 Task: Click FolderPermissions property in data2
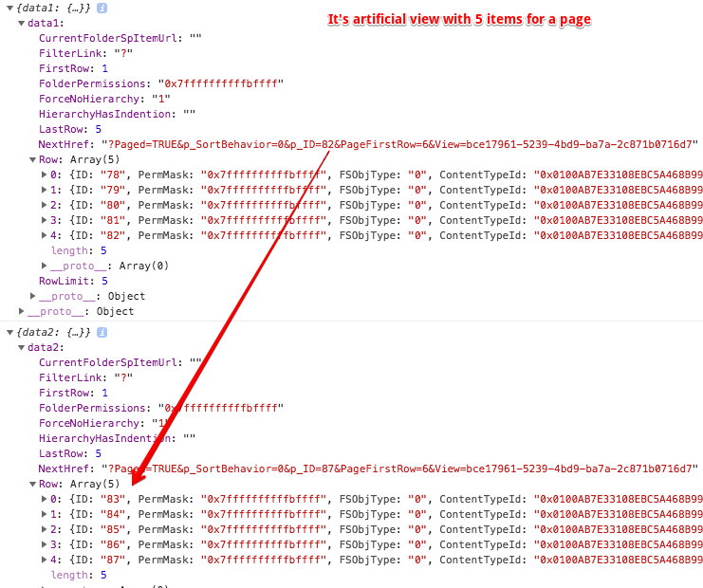pyautogui.click(x=161, y=409)
